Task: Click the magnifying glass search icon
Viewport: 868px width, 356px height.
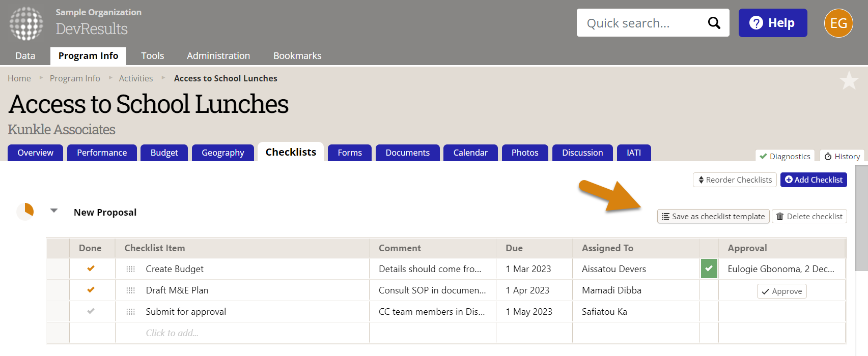Action: 714,23
